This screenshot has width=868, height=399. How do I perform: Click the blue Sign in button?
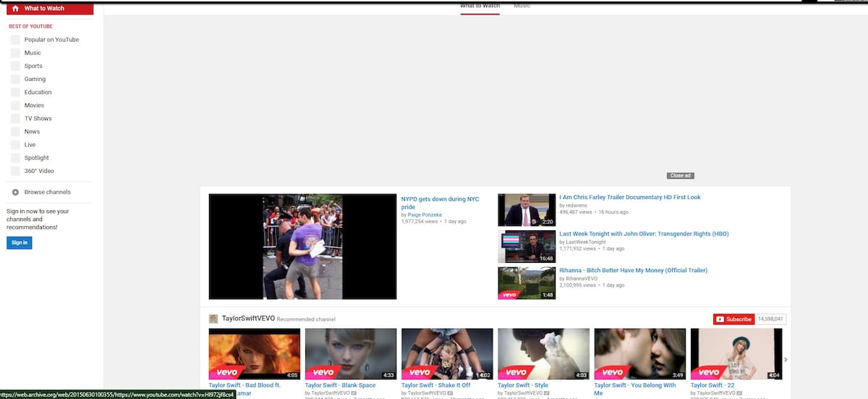20,243
